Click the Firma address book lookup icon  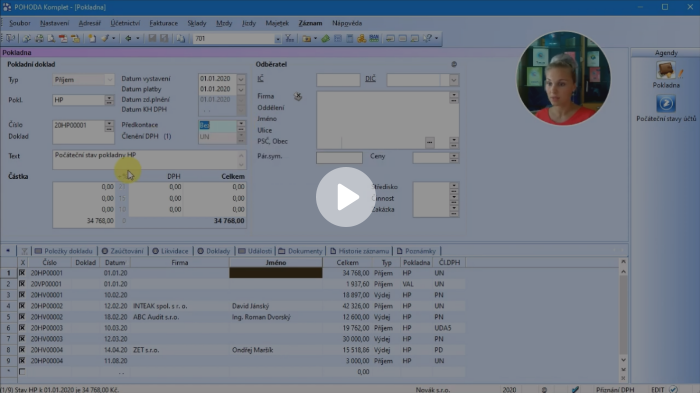(298, 96)
